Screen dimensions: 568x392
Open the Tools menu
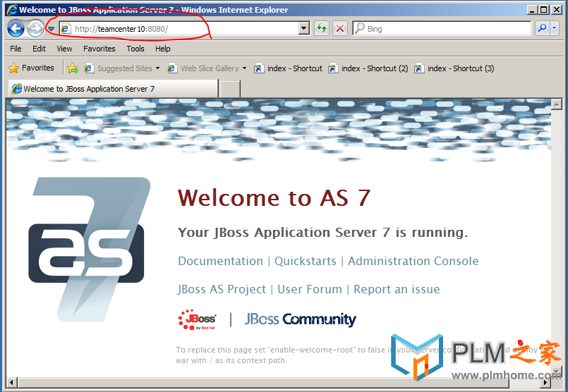tap(135, 49)
